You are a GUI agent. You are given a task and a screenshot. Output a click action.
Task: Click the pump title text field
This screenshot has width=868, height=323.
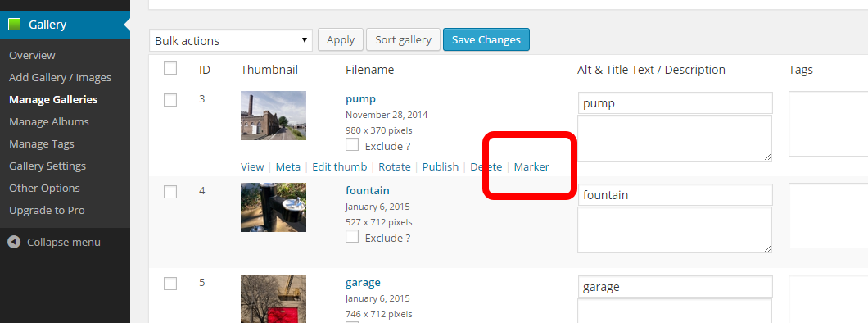point(675,103)
